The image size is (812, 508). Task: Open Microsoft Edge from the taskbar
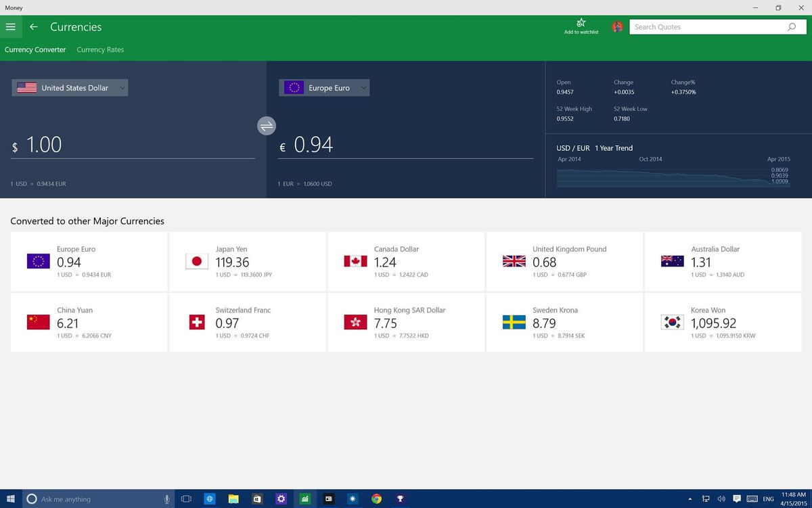tap(210, 499)
